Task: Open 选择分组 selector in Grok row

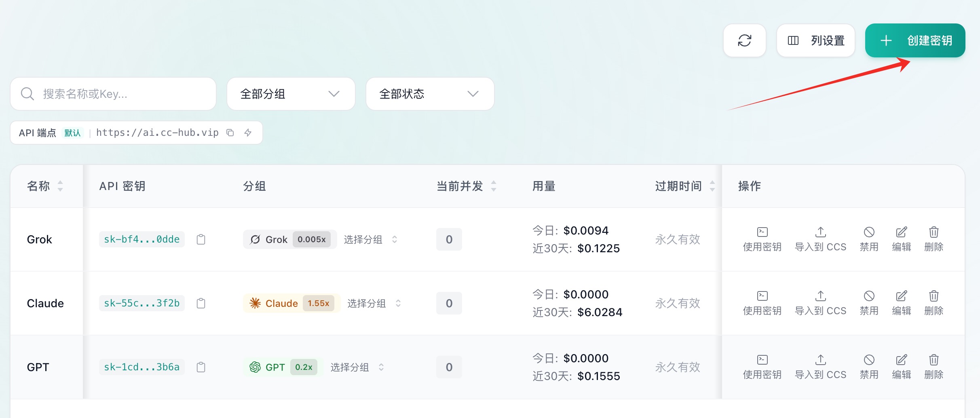Action: tap(371, 239)
